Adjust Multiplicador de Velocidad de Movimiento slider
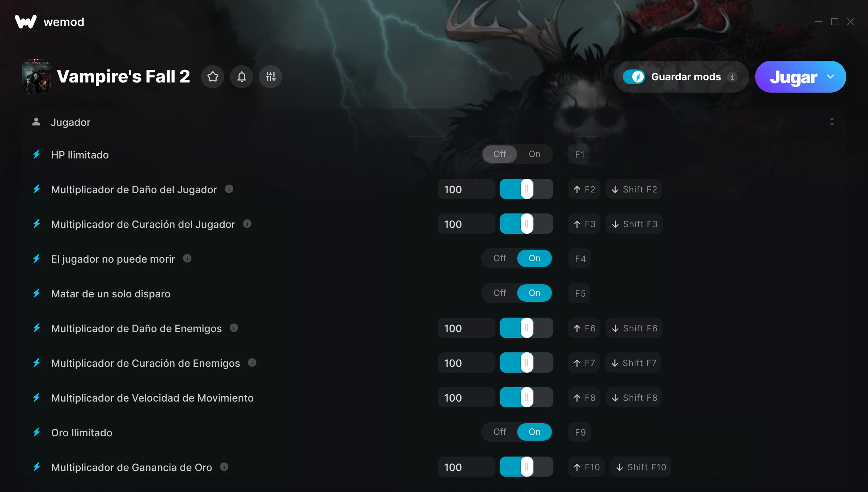The image size is (868, 492). tap(527, 397)
